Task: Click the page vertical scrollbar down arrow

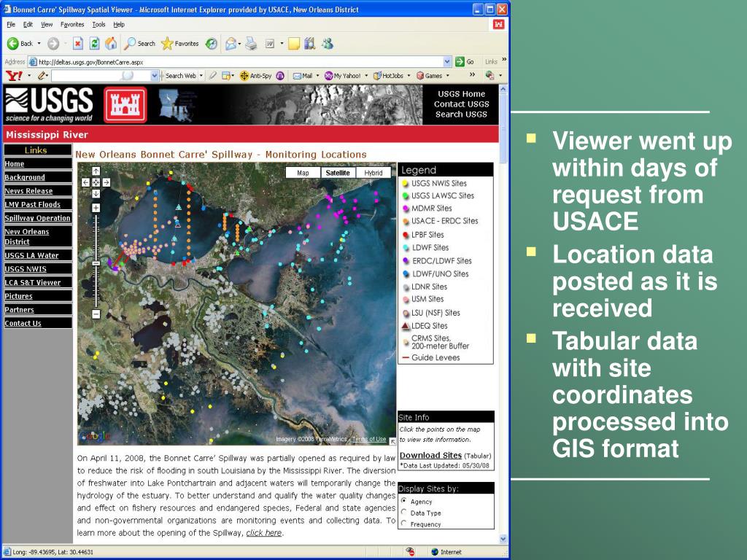Action: 503,539
